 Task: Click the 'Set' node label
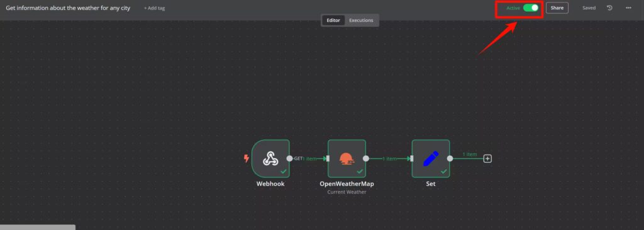pos(430,183)
